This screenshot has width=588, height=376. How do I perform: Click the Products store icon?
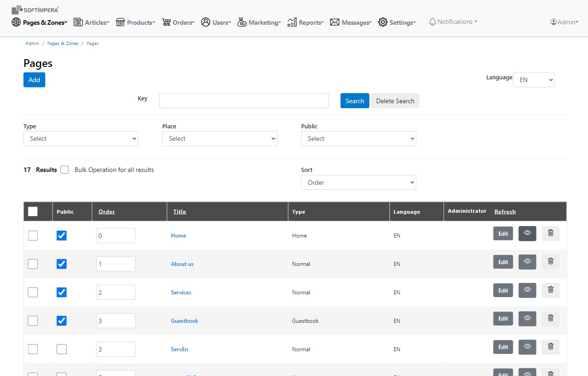click(x=120, y=22)
